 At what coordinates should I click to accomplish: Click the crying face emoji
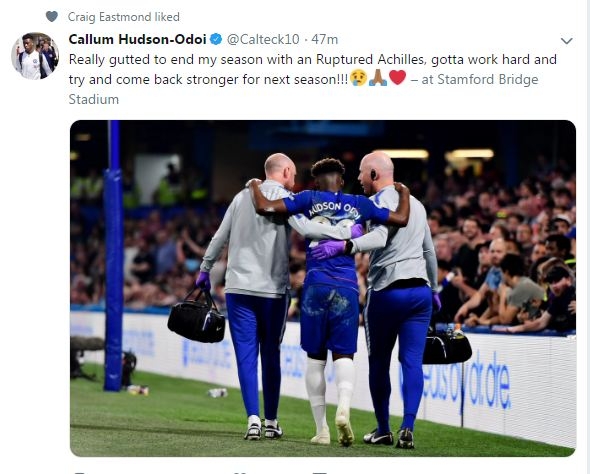click(358, 78)
